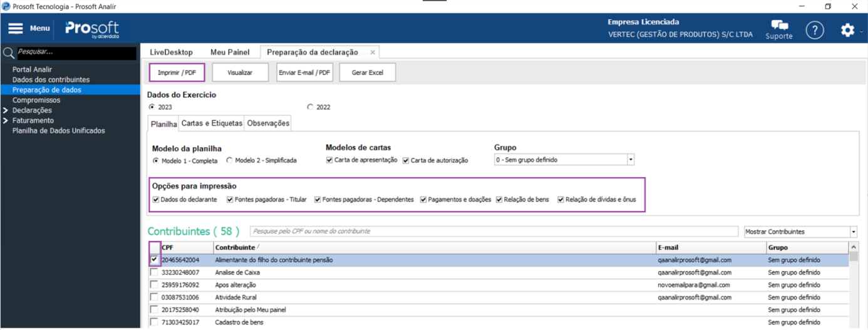Check the Analise de Caixa row checkbox
This screenshot has width=868, height=330.
pyautogui.click(x=155, y=272)
